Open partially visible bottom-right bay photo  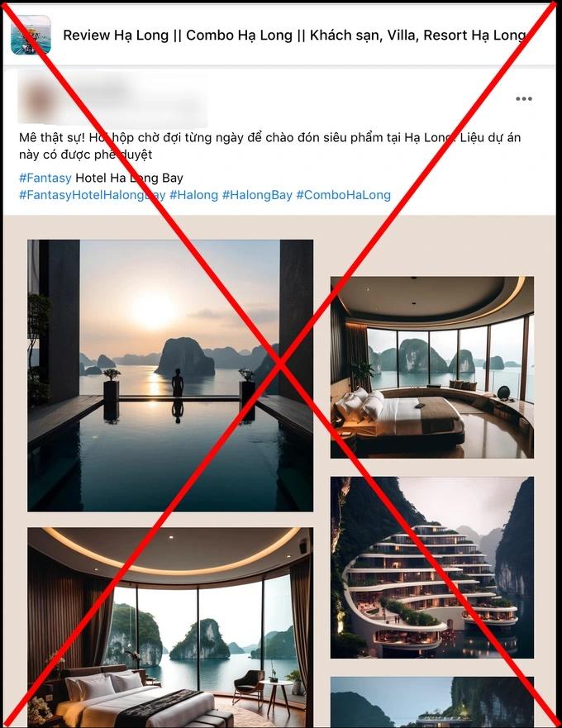(x=432, y=702)
